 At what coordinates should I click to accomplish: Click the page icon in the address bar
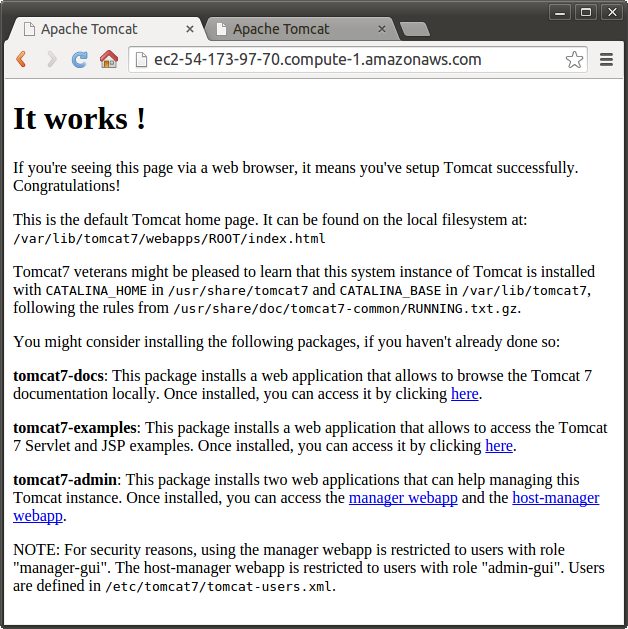[141, 60]
